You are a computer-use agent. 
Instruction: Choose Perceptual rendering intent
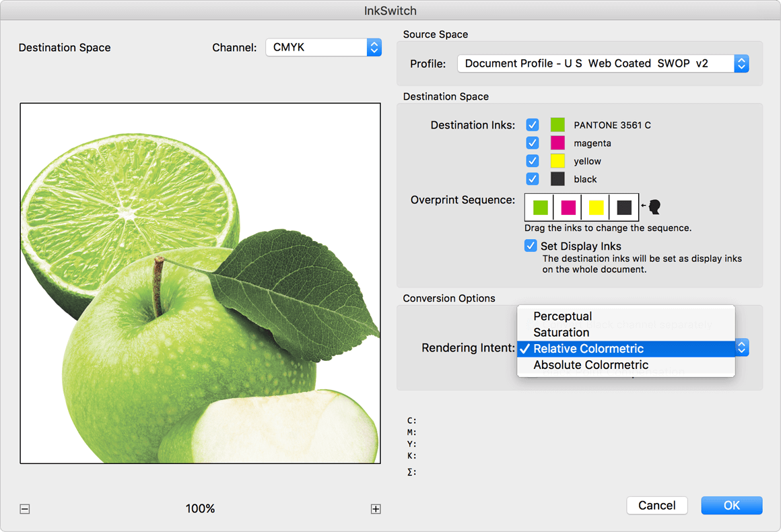pyautogui.click(x=562, y=317)
